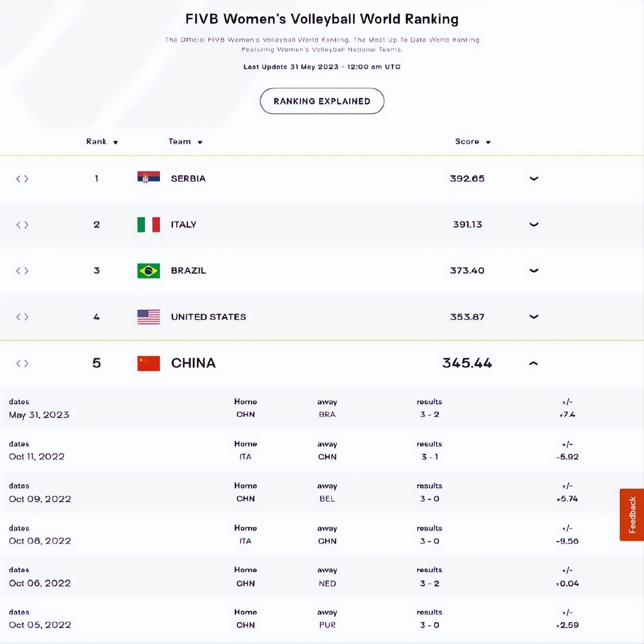
Task: Click the Italy flag icon
Action: click(148, 224)
